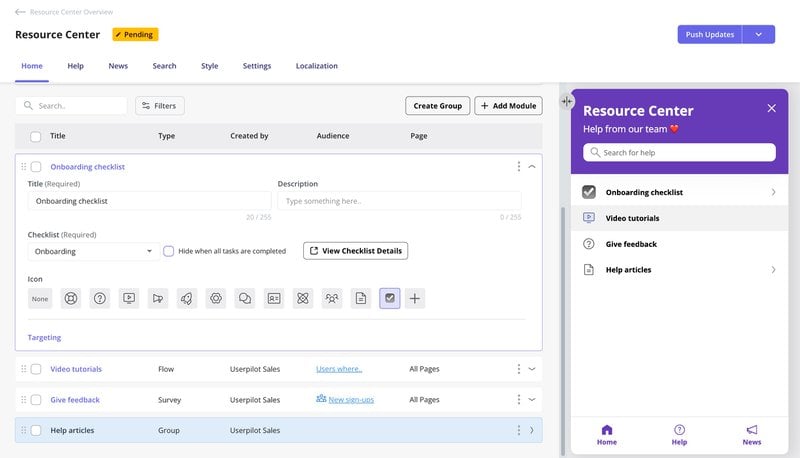
Task: Switch to the Localization tab
Action: tap(316, 66)
